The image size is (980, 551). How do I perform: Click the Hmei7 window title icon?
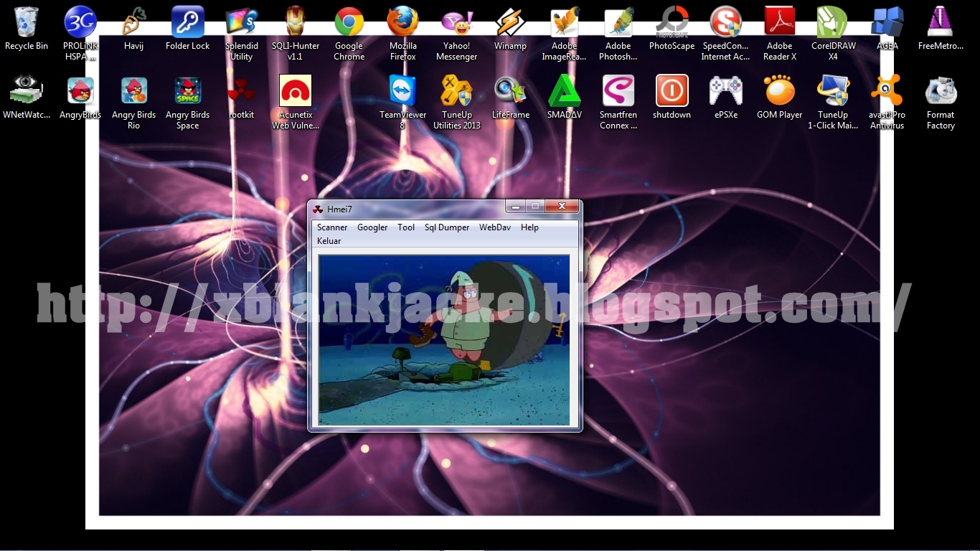318,209
